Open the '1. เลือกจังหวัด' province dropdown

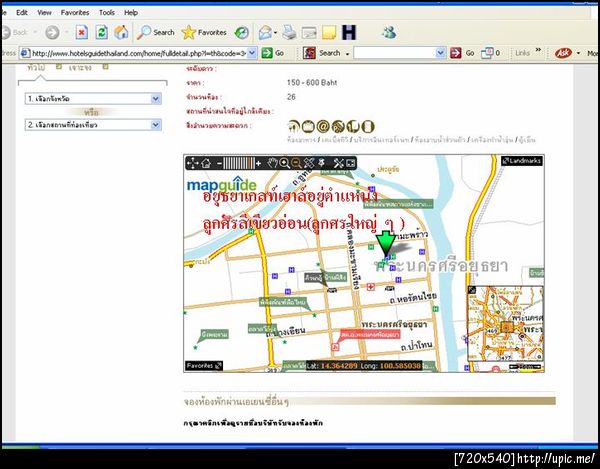93,99
